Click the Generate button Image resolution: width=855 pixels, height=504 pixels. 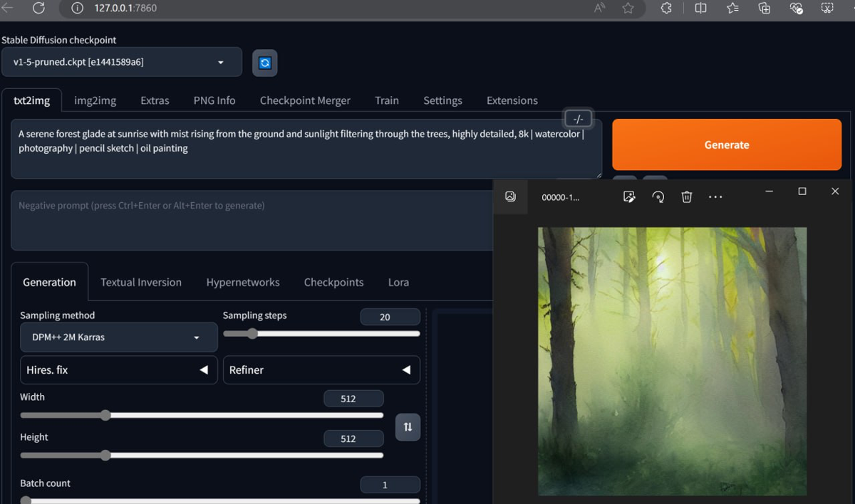click(x=726, y=145)
